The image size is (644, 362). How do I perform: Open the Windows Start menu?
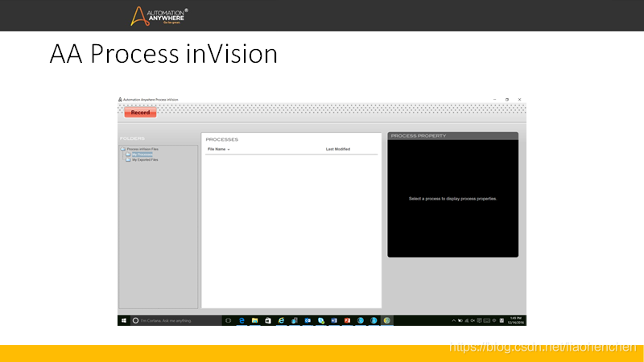pos(124,320)
